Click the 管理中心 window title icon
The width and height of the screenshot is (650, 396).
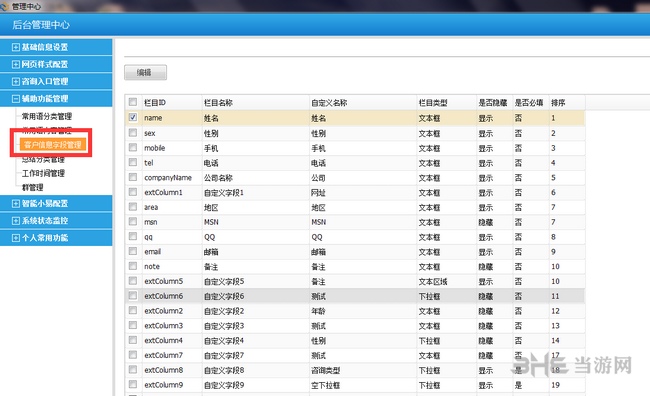click(4, 6)
